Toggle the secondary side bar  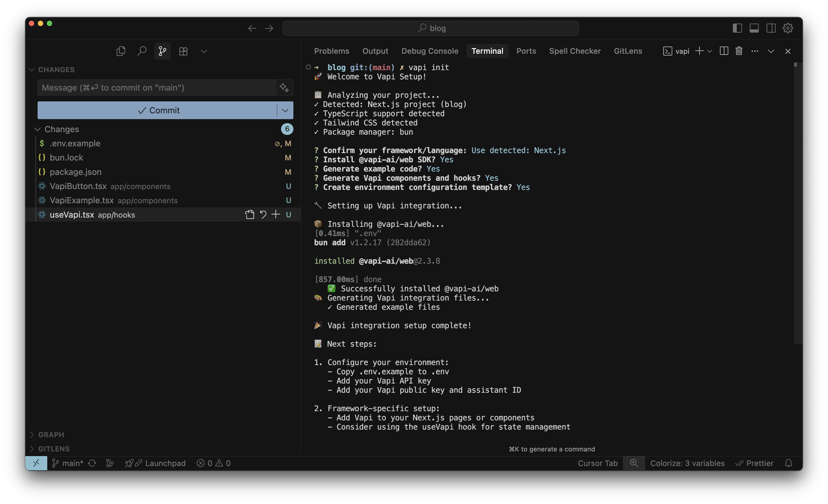pos(771,28)
